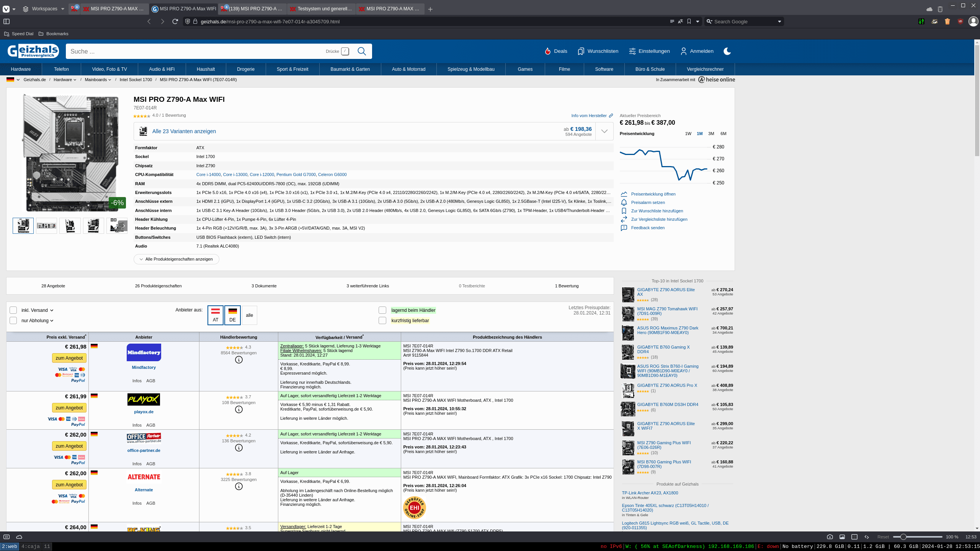Viewport: 980px width, 551px height.
Task: Select 1W price history range
Action: (x=688, y=134)
